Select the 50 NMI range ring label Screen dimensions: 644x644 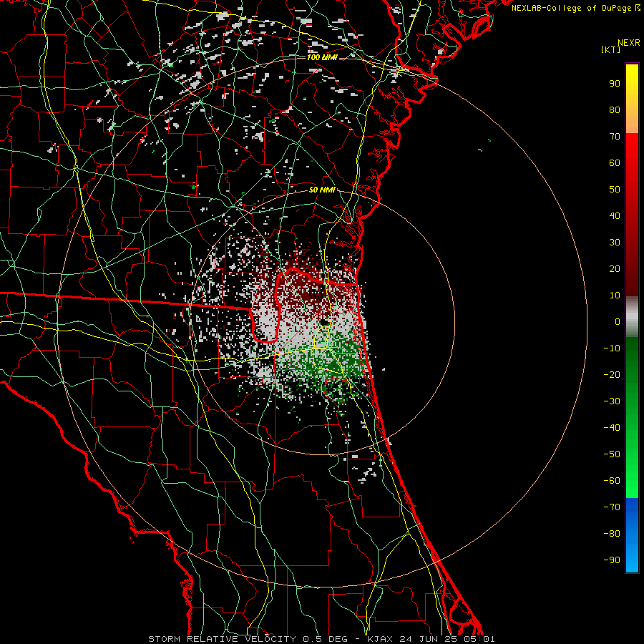(322, 190)
